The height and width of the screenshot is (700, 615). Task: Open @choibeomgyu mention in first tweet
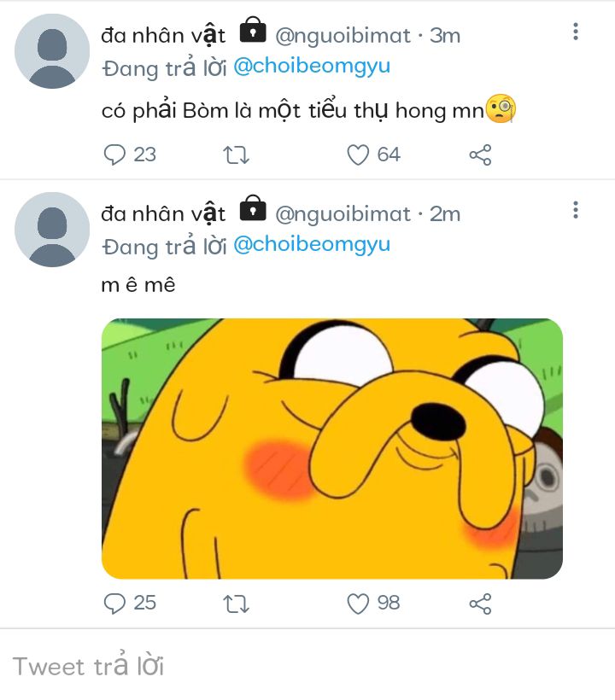point(311,67)
